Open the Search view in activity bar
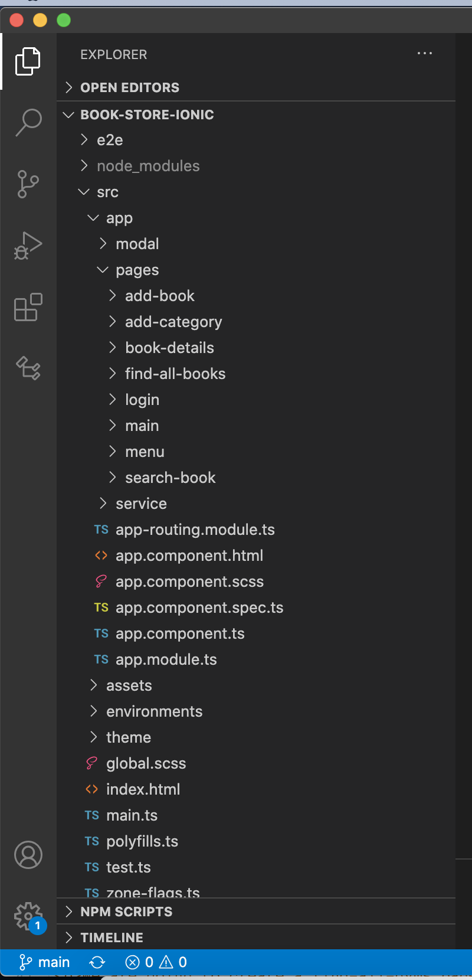This screenshot has height=980, width=472. (x=28, y=122)
